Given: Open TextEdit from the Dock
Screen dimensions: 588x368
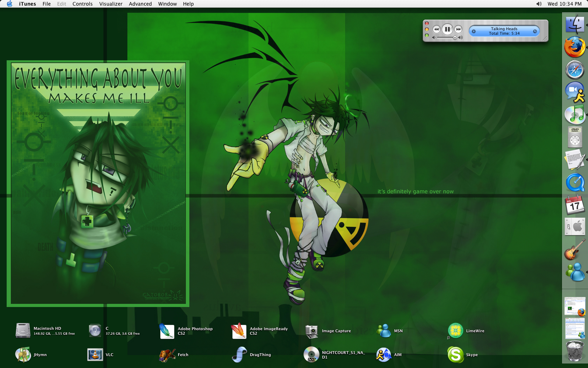Looking at the screenshot, I should (x=575, y=159).
